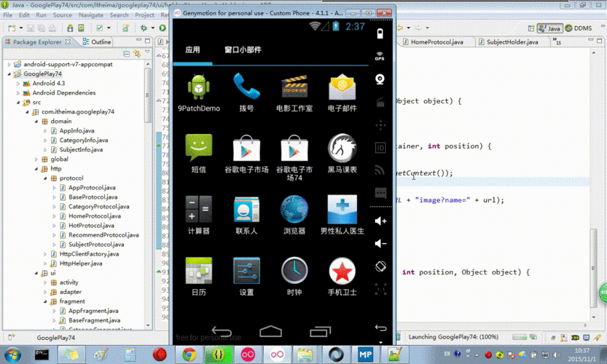Image resolution: width=607 pixels, height=364 pixels.
Task: Open the 计算器 calculator app
Action: 199,215
